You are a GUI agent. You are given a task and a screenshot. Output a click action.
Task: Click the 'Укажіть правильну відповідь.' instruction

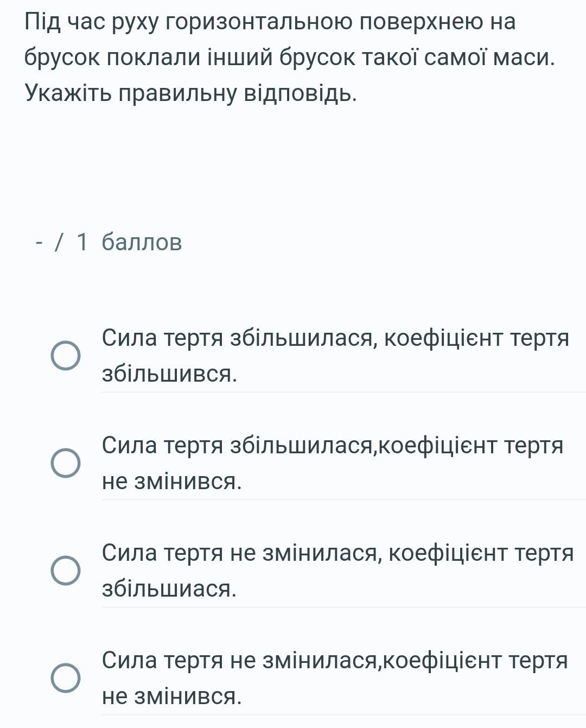(x=191, y=93)
